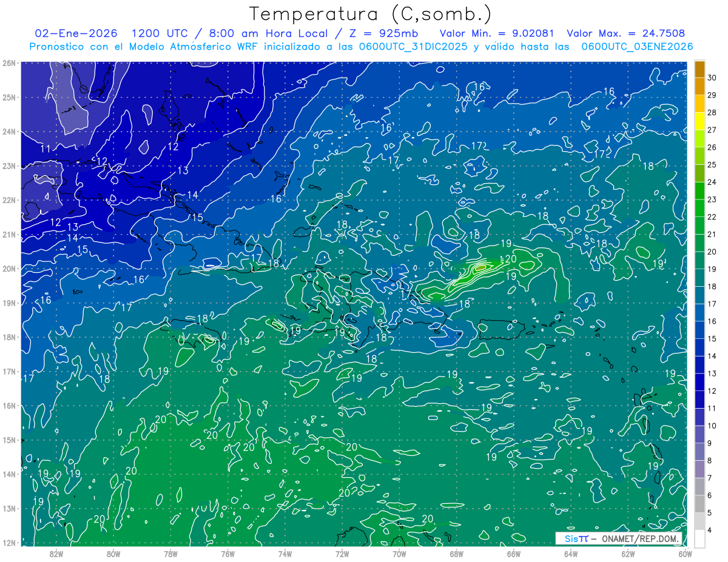The image size is (728, 562).
Task: Click the color scale label '30'
Action: click(712, 78)
